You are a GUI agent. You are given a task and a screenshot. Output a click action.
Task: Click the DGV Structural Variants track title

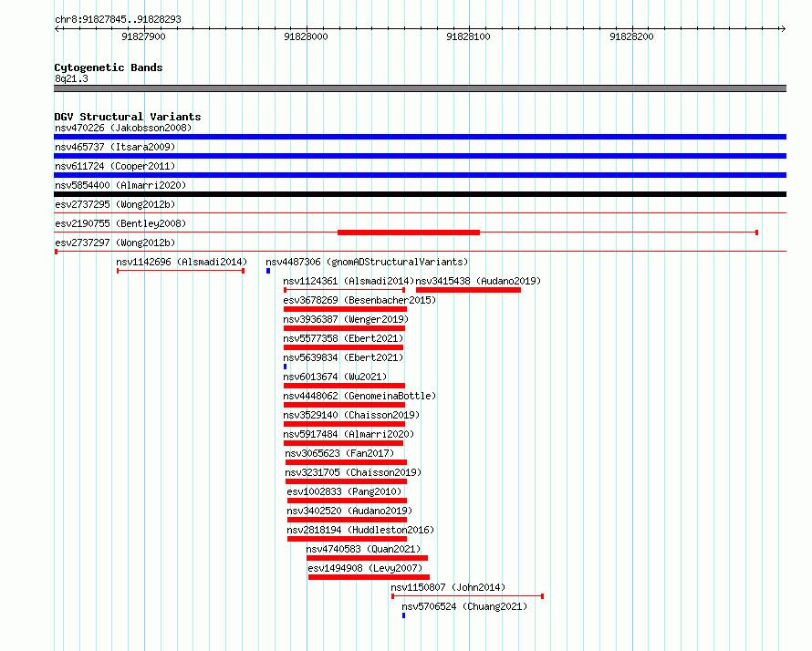pyautogui.click(x=128, y=117)
